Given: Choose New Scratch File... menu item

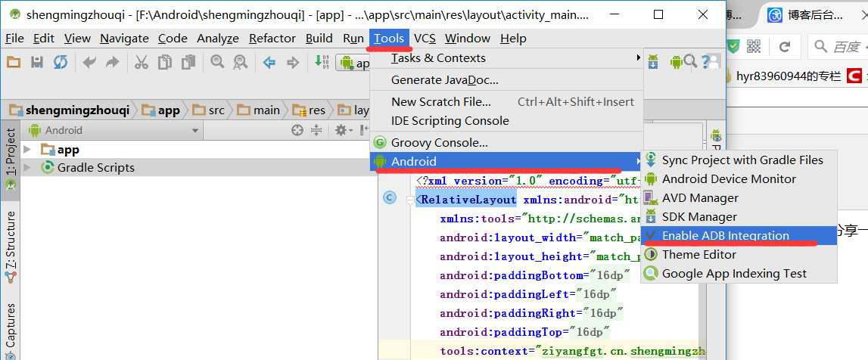Looking at the screenshot, I should [506, 102].
